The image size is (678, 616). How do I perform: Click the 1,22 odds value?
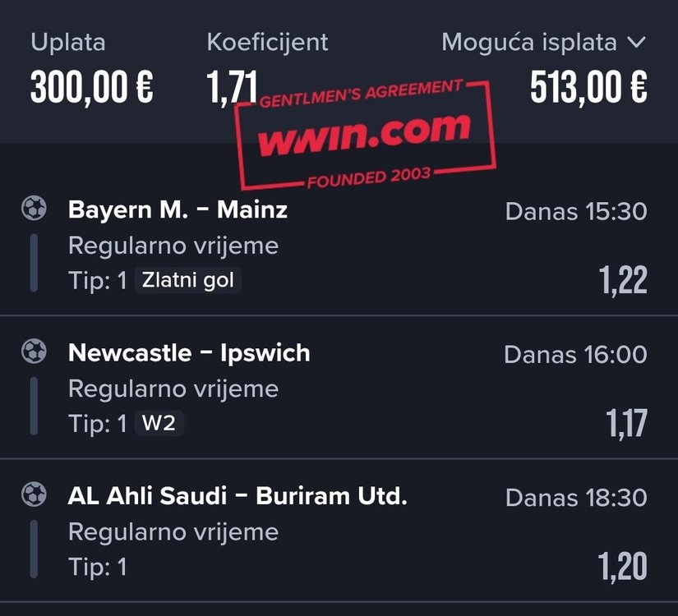(623, 281)
